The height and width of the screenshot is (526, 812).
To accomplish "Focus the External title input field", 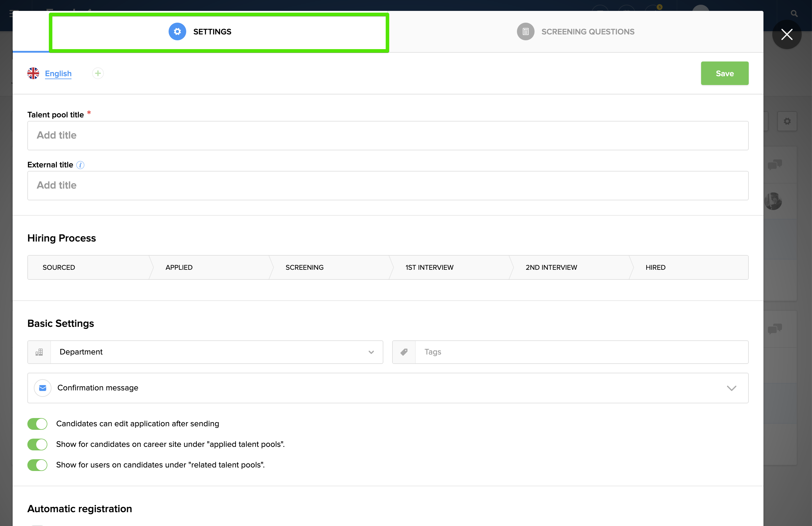I will tap(388, 186).
